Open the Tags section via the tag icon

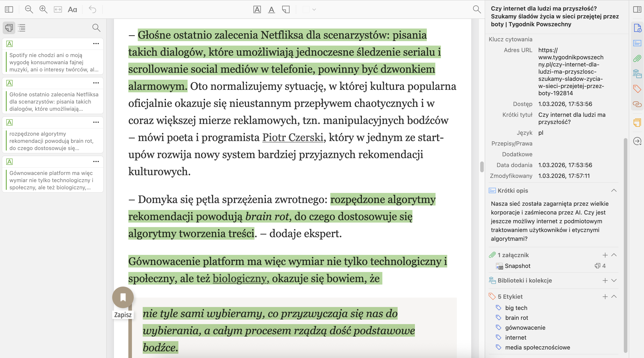point(637,89)
